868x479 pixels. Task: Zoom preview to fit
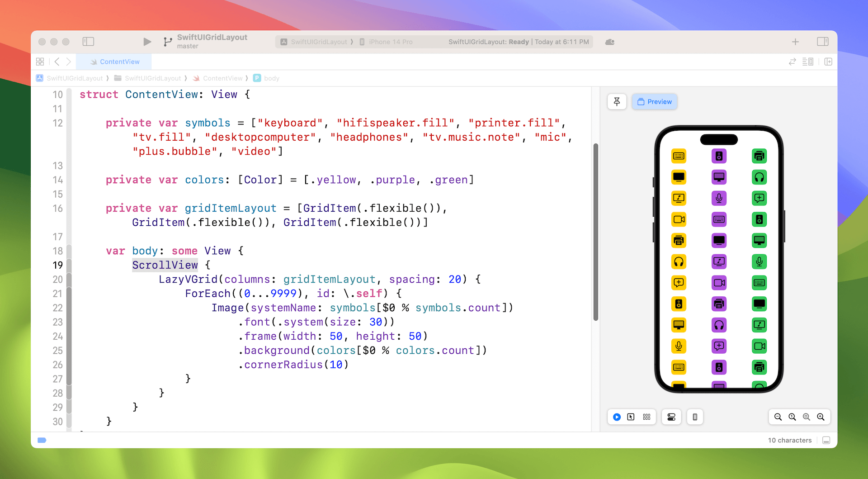click(807, 417)
